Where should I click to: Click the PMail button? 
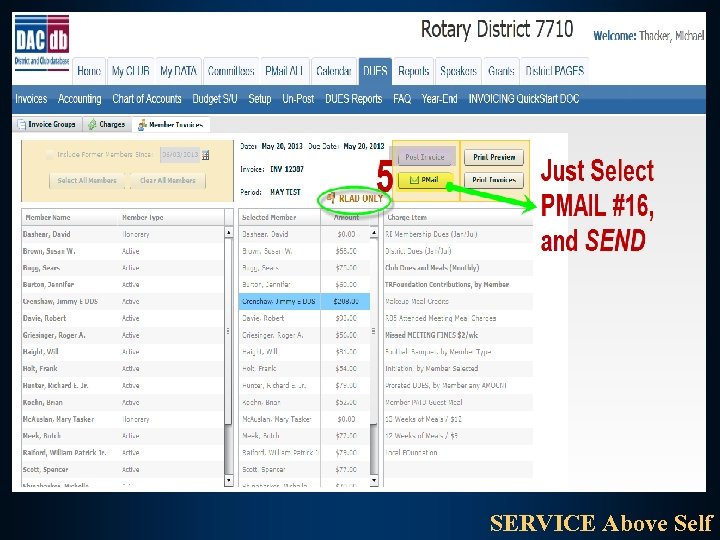tap(425, 180)
